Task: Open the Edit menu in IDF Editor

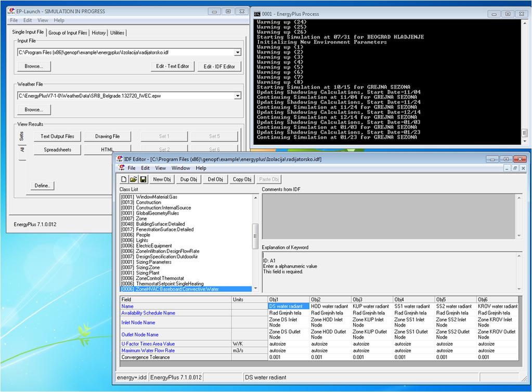Action: pyautogui.click(x=145, y=168)
